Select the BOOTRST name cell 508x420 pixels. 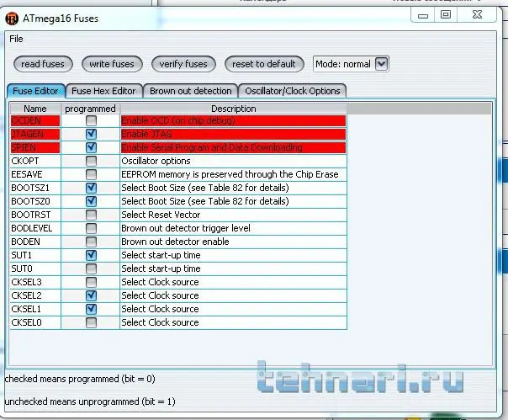pos(35,215)
